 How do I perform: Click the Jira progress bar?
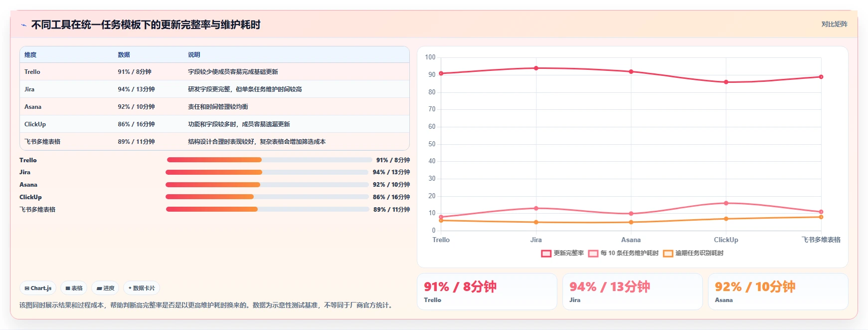pyautogui.click(x=267, y=172)
